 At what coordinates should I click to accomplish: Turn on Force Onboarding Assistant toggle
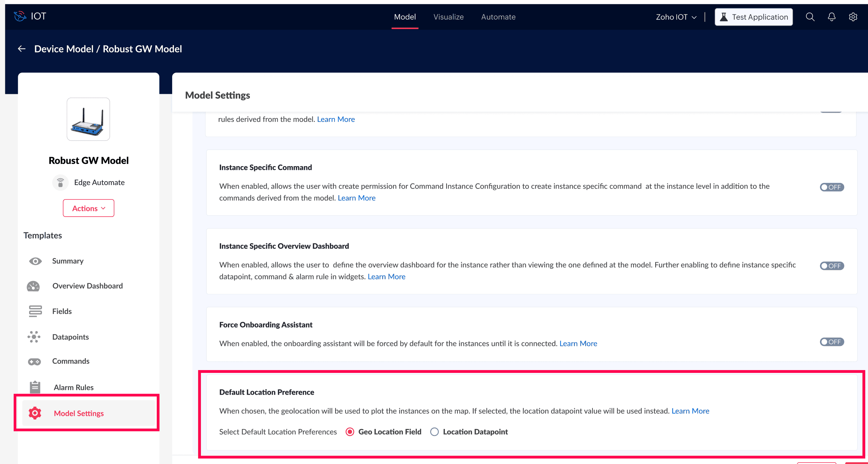coord(832,342)
